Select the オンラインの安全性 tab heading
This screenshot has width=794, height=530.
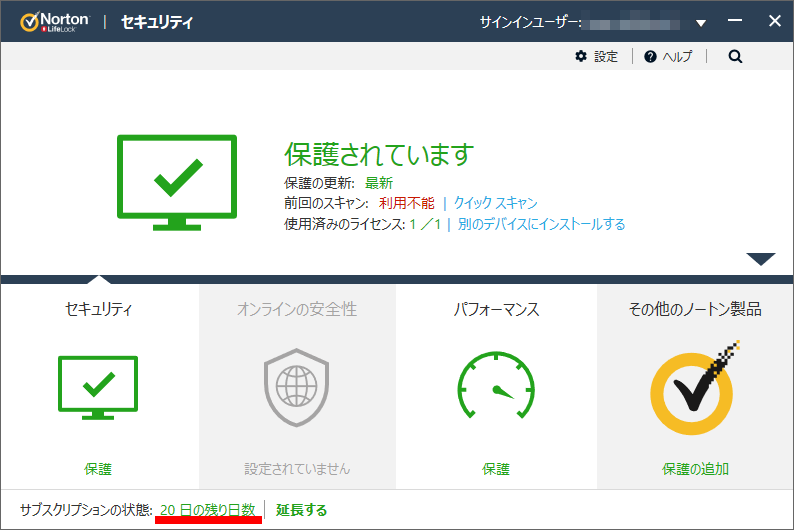click(x=297, y=309)
